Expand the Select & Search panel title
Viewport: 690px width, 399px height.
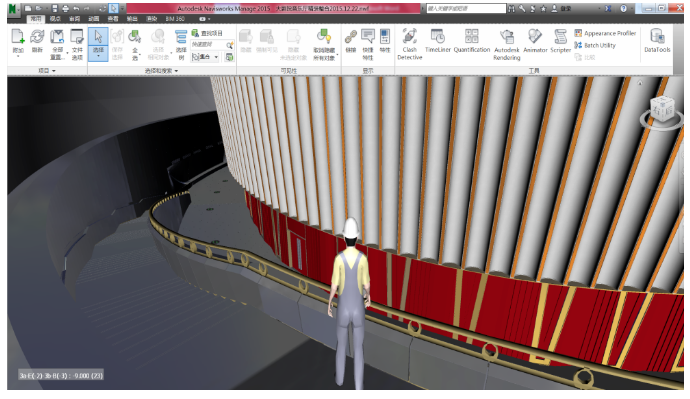point(161,70)
